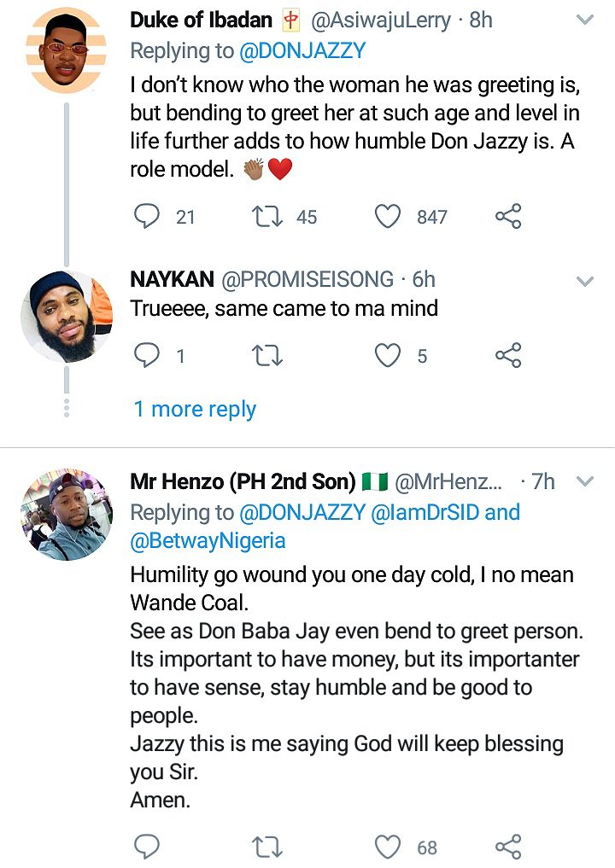Like Mr Henzo's tweet with 68 likes
The image size is (615, 868).
[x=389, y=847]
